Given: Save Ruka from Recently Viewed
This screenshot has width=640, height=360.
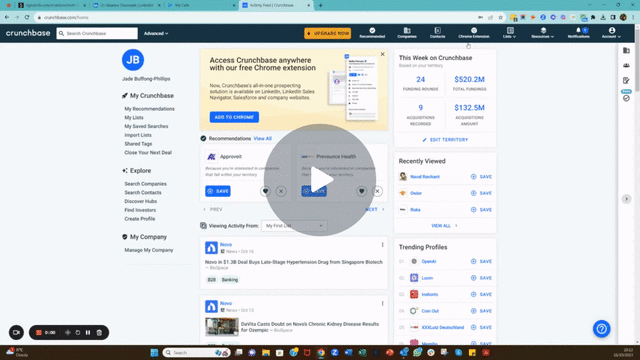Looking at the screenshot, I should point(481,210).
